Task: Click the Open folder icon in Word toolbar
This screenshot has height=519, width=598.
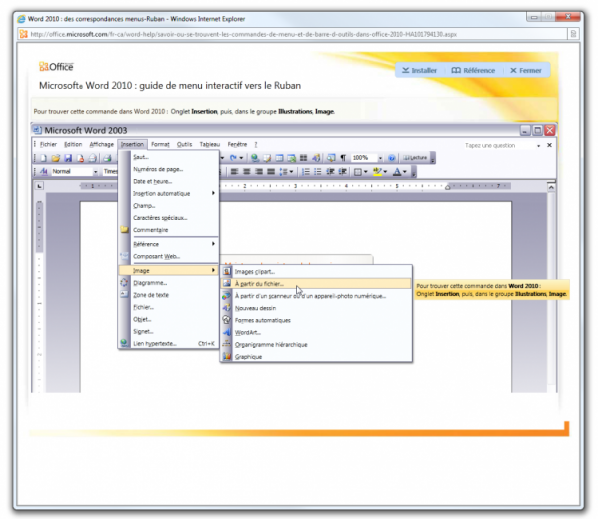Action: coord(56,158)
